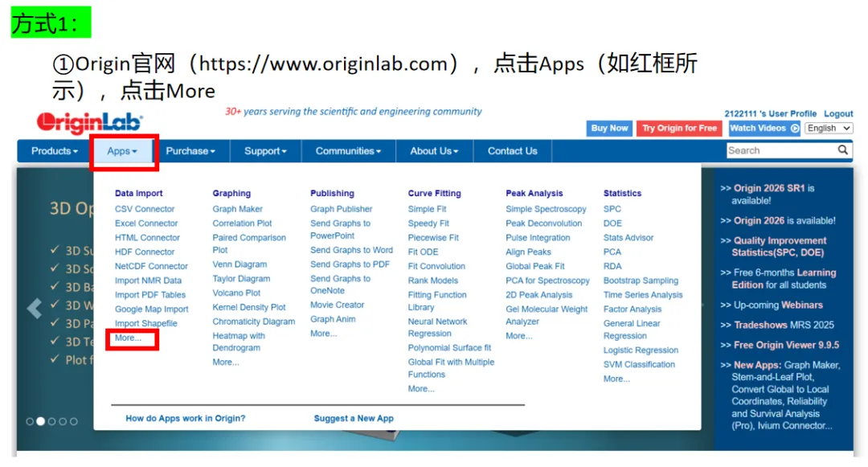Open the Peak Deconvolution app
The height and width of the screenshot is (467, 868).
point(543,223)
